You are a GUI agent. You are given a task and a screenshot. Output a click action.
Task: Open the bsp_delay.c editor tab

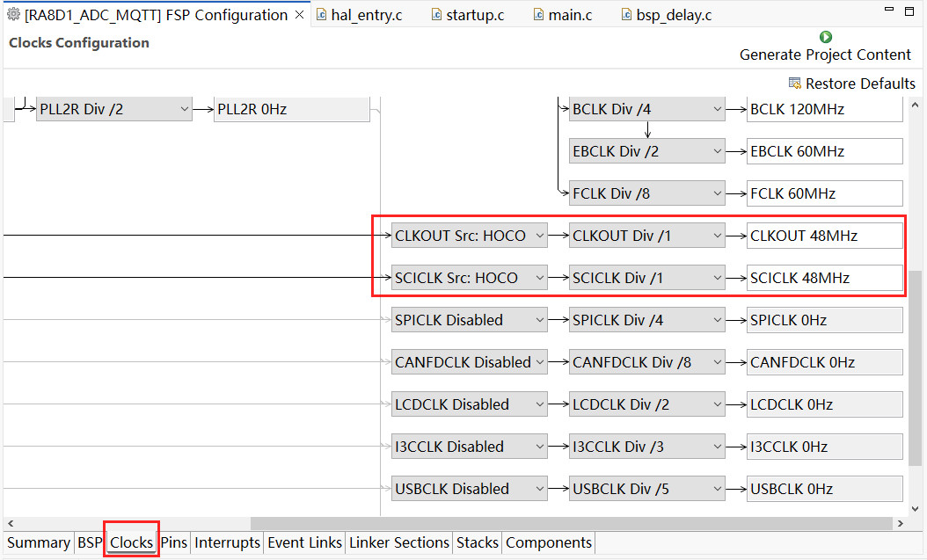(668, 15)
